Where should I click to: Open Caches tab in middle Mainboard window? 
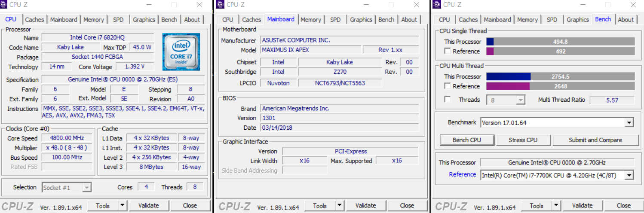coord(251,20)
